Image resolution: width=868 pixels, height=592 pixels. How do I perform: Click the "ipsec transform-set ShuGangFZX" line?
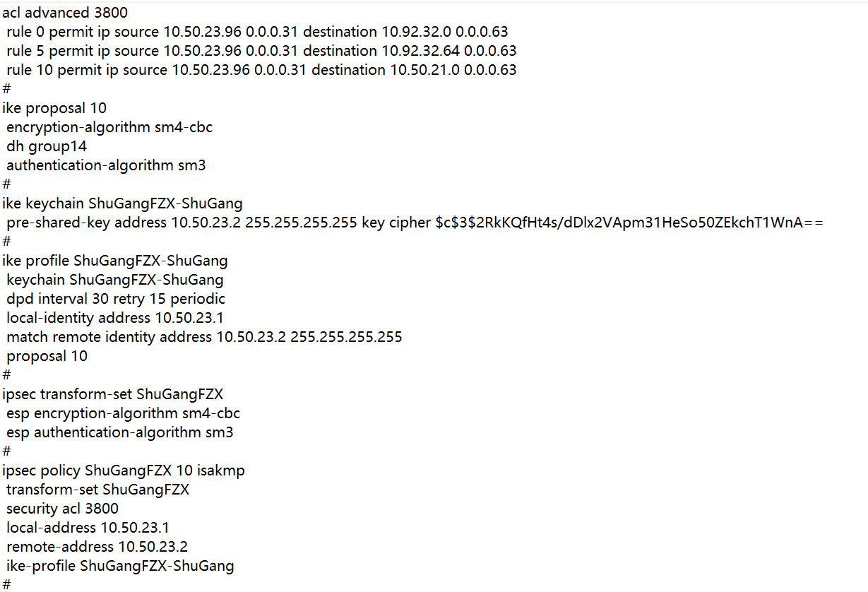click(x=112, y=394)
